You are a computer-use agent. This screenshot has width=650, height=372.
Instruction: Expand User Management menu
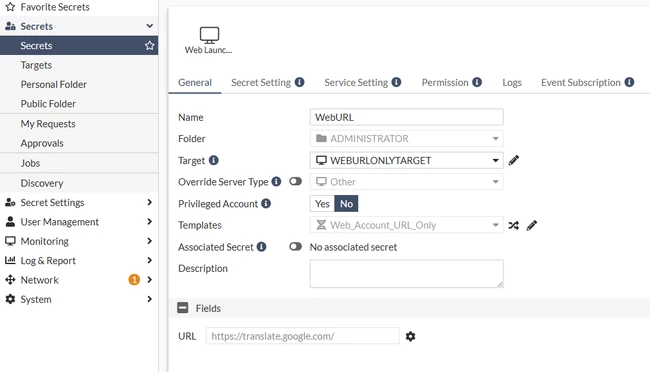150,221
